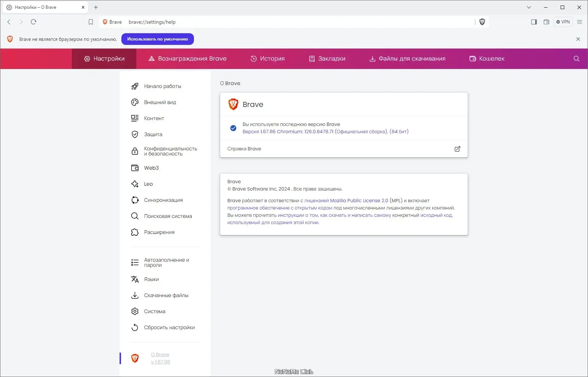Click the 'О Brave v 1.67.116' sidebar link
This screenshot has width=588, height=377.
pyautogui.click(x=160, y=358)
